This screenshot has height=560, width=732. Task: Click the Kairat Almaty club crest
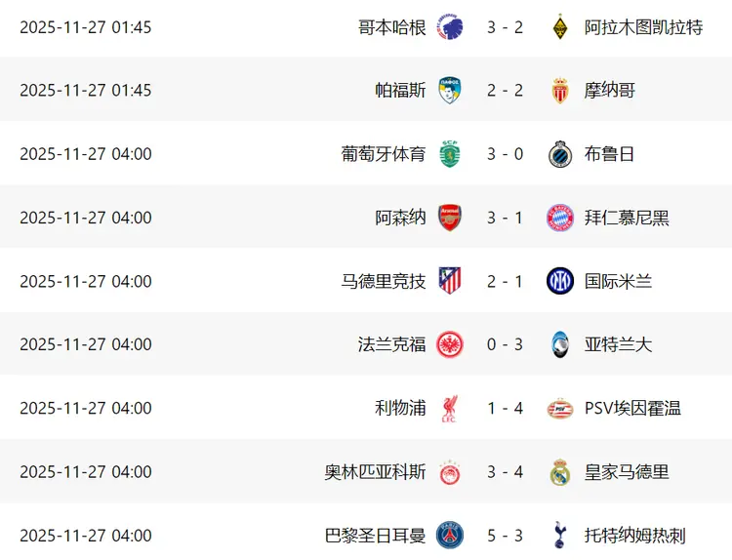tap(560, 27)
